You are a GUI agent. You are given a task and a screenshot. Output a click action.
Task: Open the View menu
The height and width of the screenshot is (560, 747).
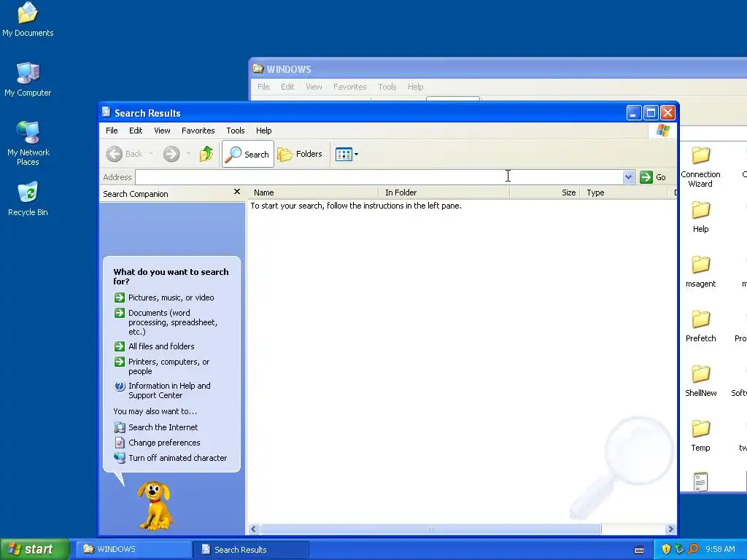click(x=162, y=131)
